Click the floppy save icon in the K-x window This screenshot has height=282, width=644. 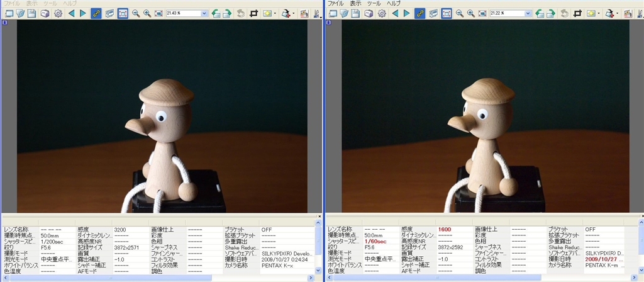point(31,14)
